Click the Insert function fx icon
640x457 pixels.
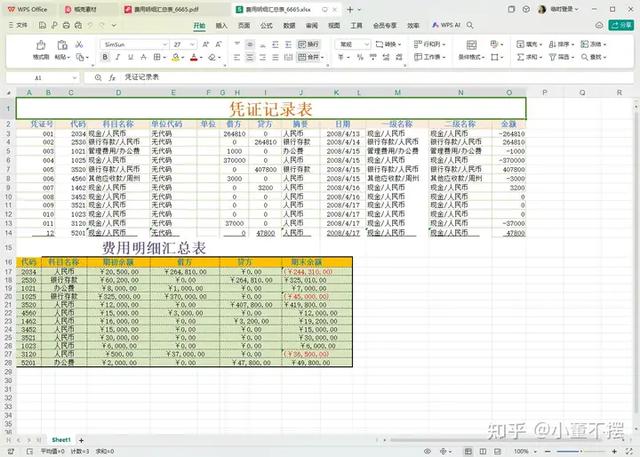tap(112, 77)
